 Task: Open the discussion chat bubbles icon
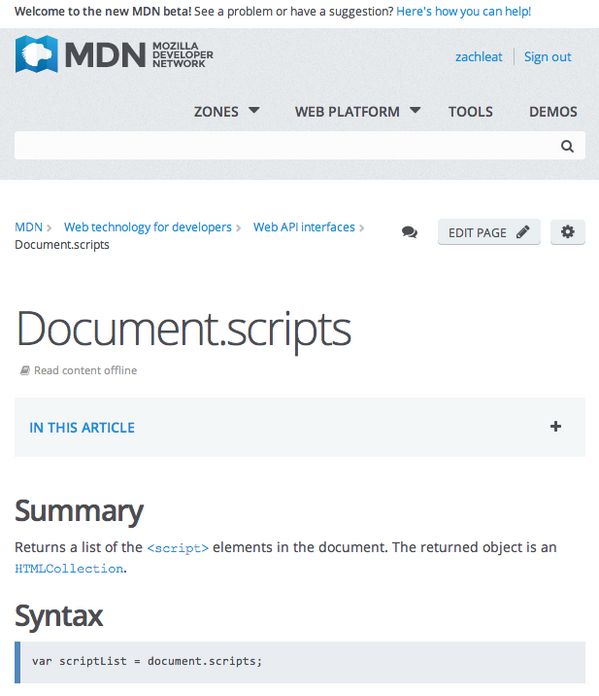coord(409,232)
